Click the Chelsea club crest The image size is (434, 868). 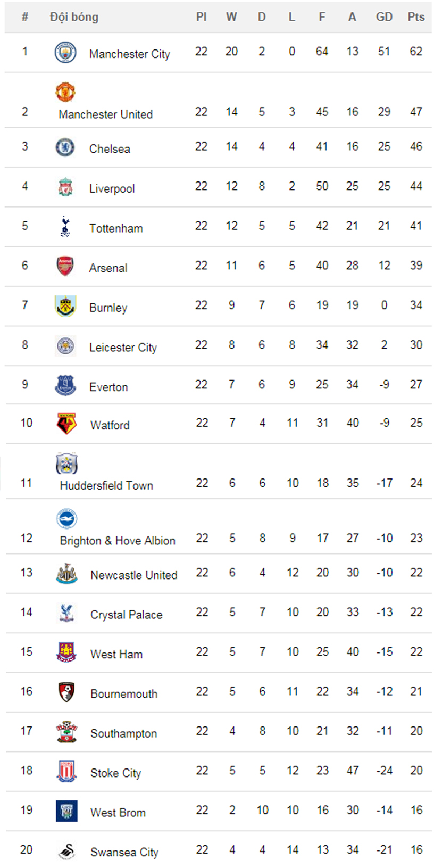[x=65, y=147]
